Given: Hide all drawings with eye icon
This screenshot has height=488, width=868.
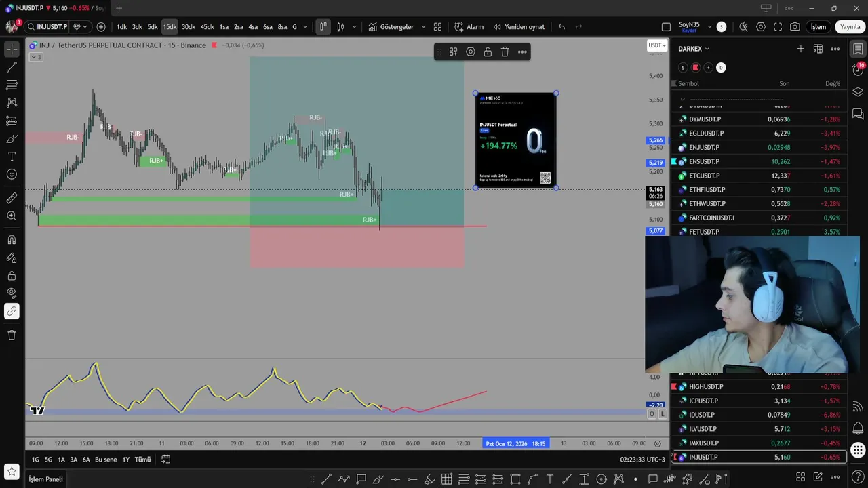Looking at the screenshot, I should pos(12,293).
